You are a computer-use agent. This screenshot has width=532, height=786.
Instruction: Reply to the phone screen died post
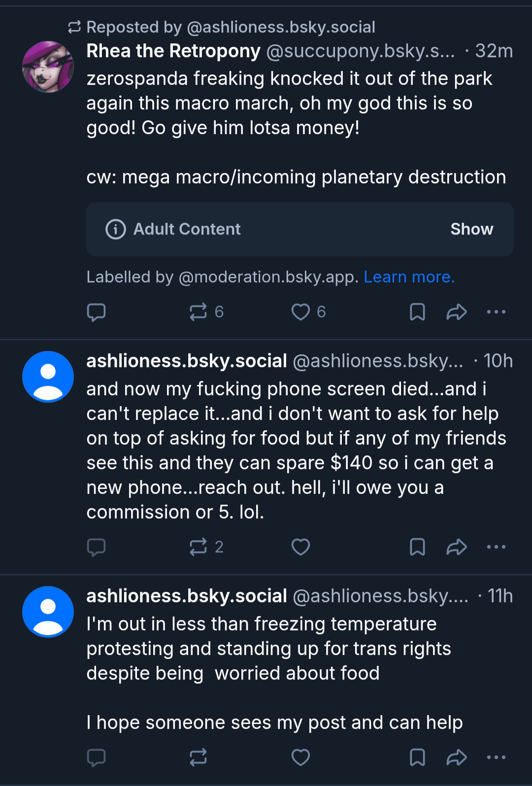96,547
